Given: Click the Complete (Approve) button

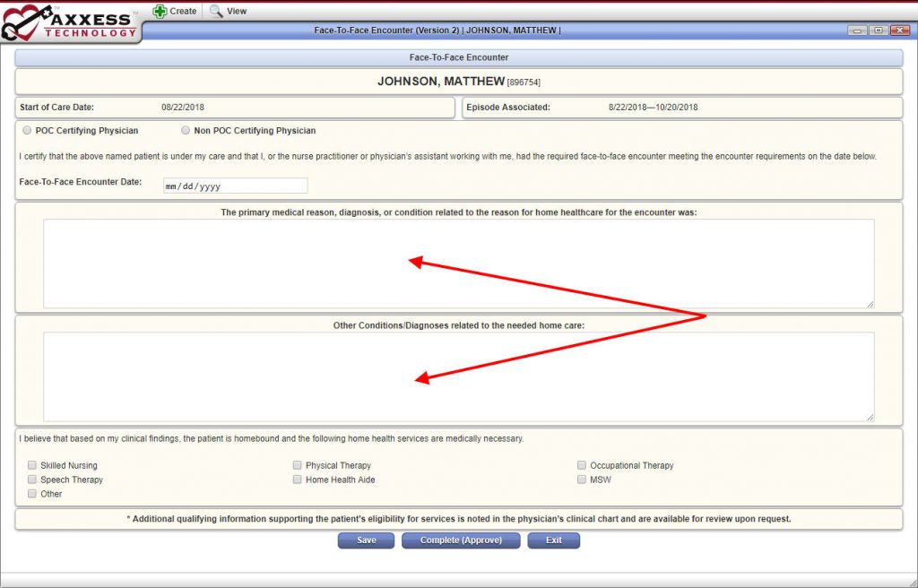Looking at the screenshot, I should (461, 540).
